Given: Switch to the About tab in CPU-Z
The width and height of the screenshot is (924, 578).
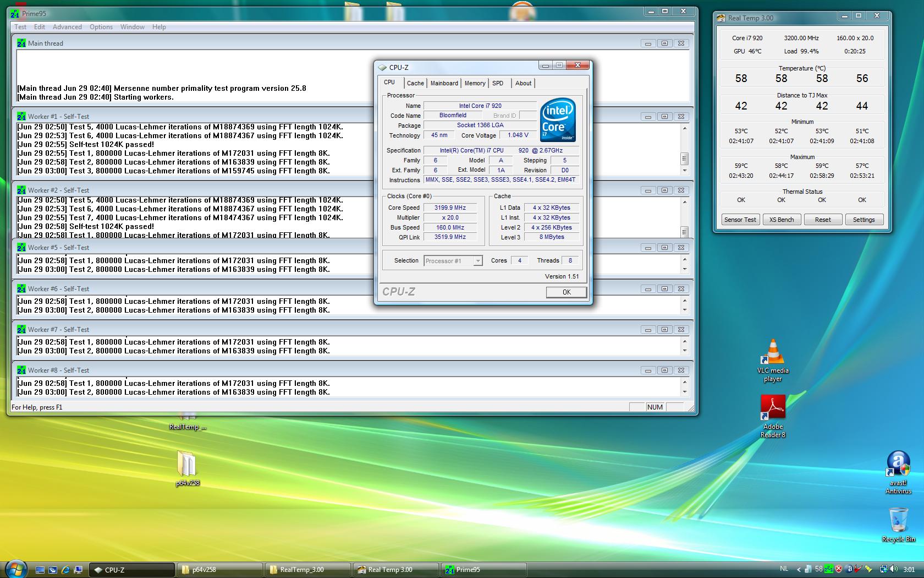Looking at the screenshot, I should coord(523,83).
